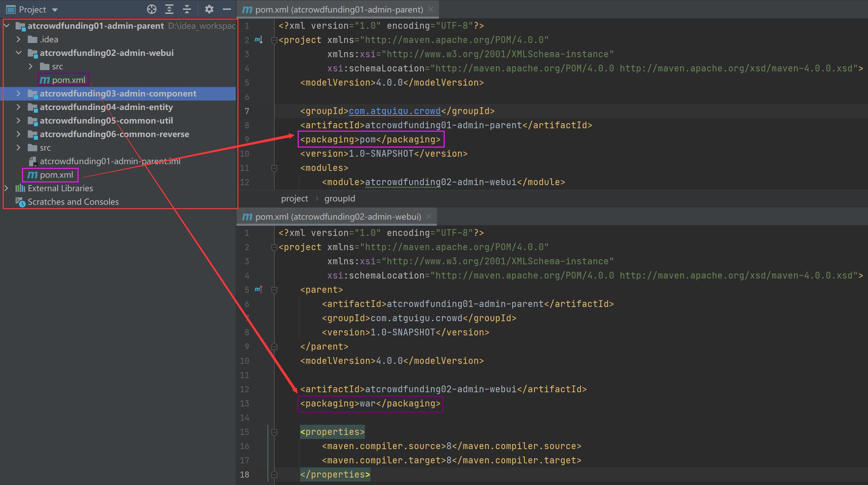The image size is (868, 485).
Task: Close the admin-webui pom.xml tab
Action: pos(429,216)
